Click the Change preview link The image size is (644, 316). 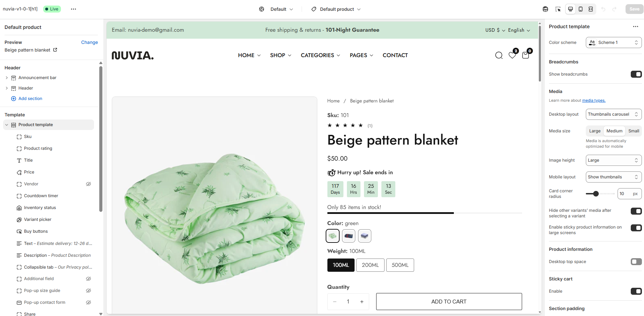coord(90,42)
